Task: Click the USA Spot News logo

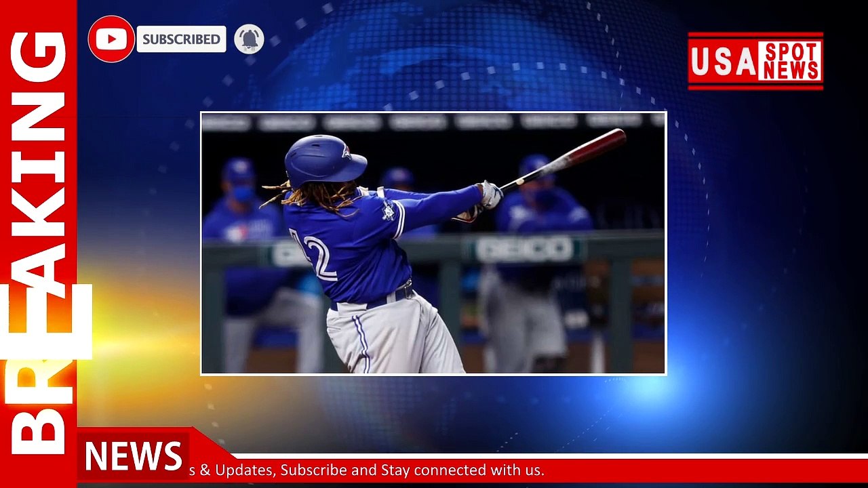Action: [755, 61]
